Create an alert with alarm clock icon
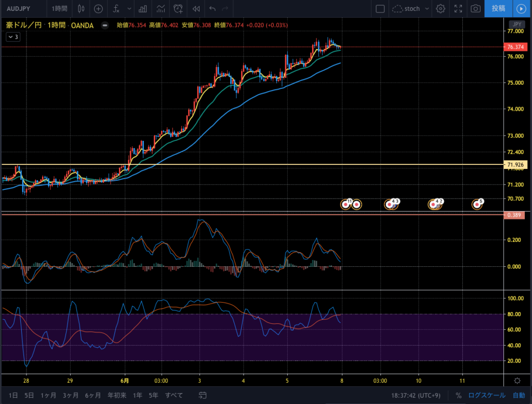Image resolution: width=532 pixels, height=404 pixels. click(x=178, y=8)
